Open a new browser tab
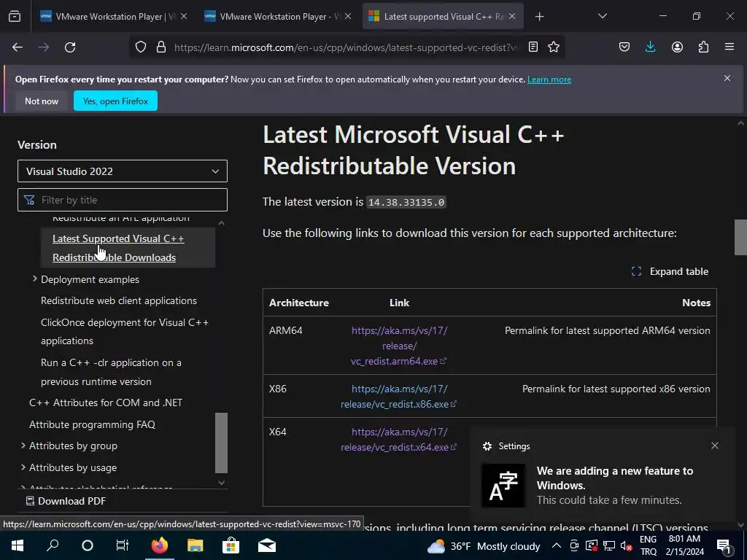 click(539, 17)
